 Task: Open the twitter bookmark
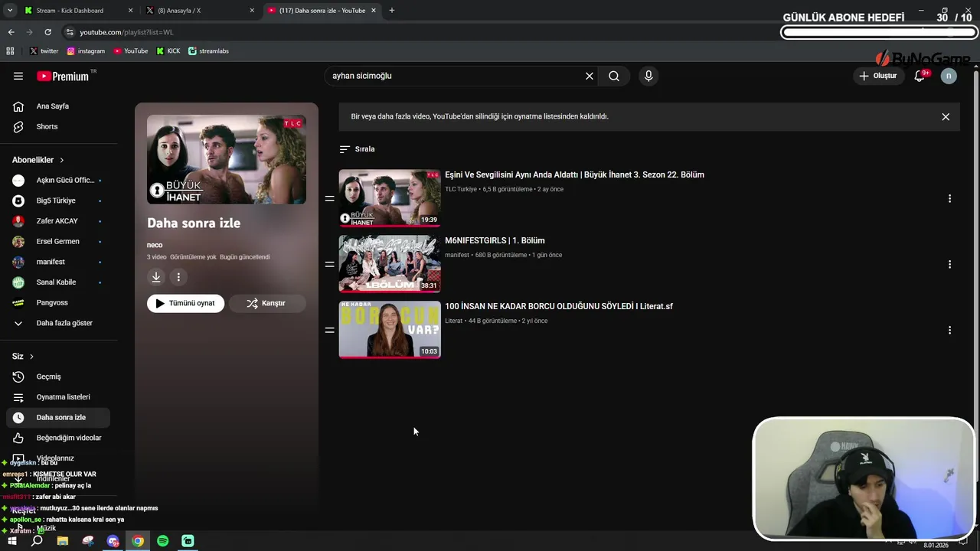pos(44,51)
